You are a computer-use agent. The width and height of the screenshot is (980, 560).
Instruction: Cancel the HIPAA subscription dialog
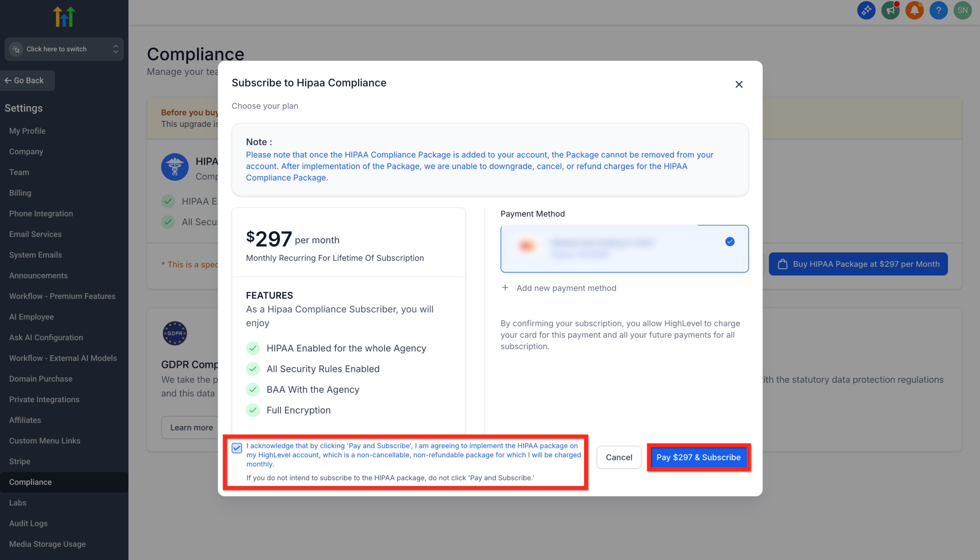tap(619, 457)
